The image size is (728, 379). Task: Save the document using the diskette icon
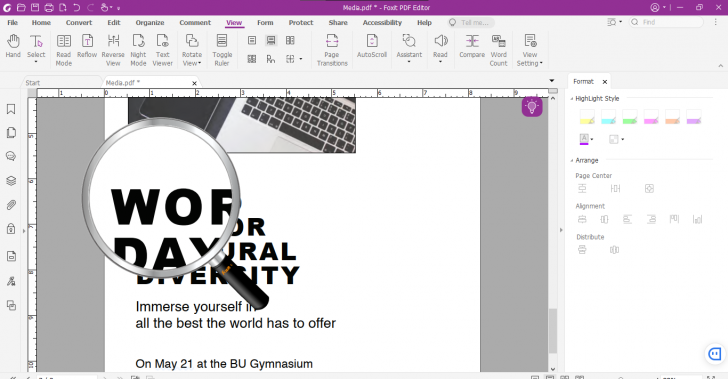[35, 7]
